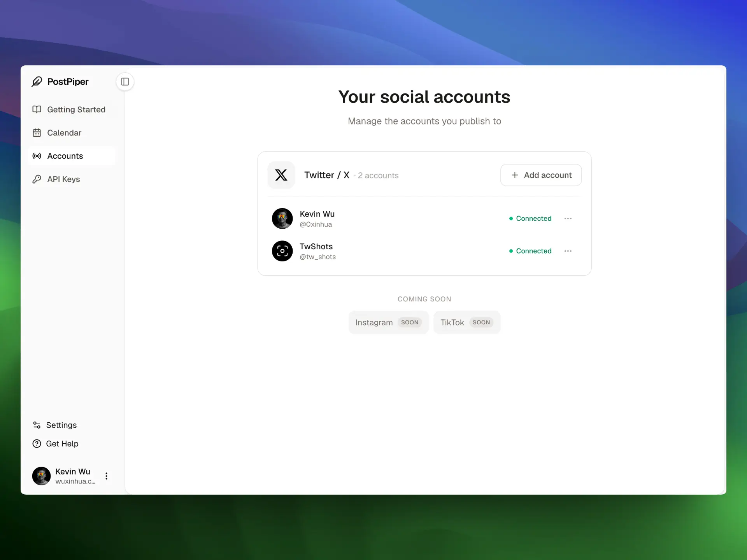Click the 'Twitter / X' heading text
This screenshot has height=560, width=747.
[327, 175]
